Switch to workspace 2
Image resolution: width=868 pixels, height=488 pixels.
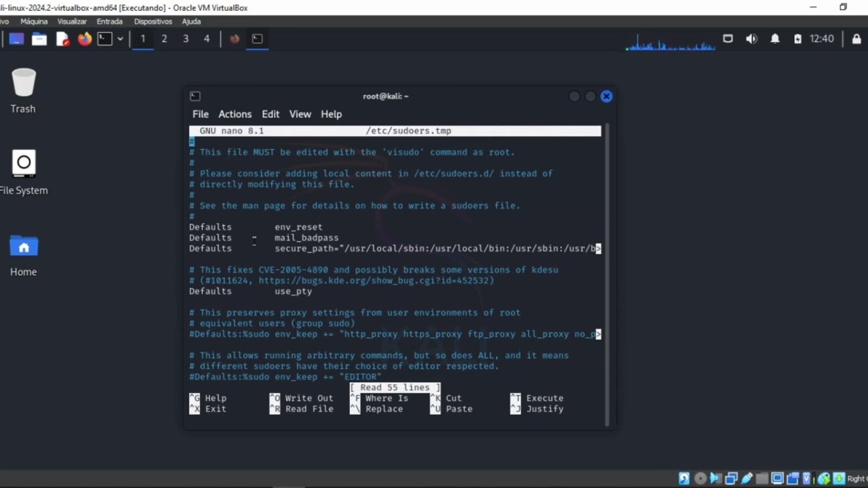pyautogui.click(x=164, y=39)
